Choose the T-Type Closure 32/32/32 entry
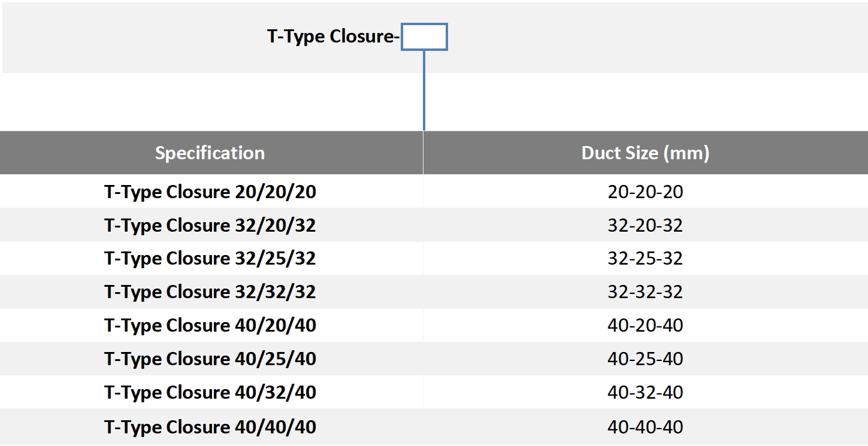 coord(210,292)
